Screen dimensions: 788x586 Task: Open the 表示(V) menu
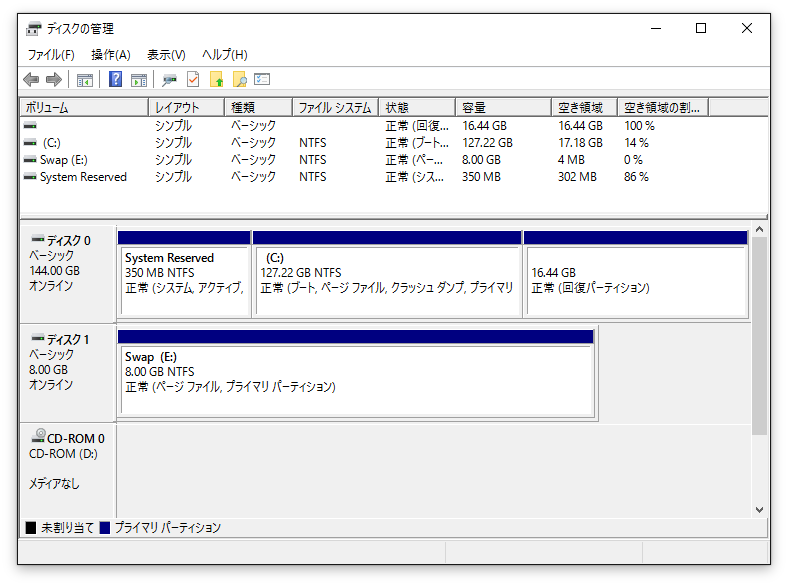pos(166,54)
